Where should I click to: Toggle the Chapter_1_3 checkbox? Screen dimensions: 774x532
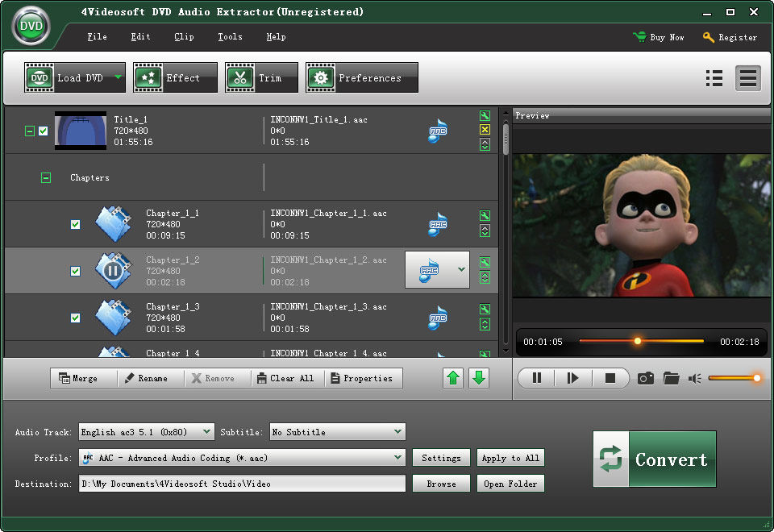click(x=75, y=318)
